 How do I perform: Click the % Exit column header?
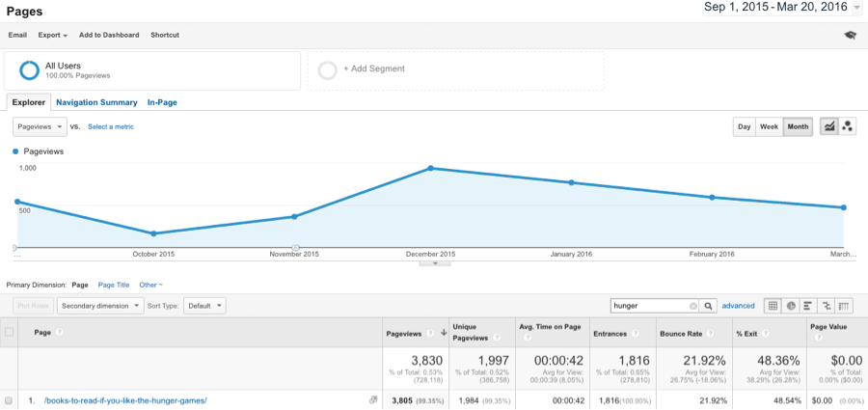770,334
